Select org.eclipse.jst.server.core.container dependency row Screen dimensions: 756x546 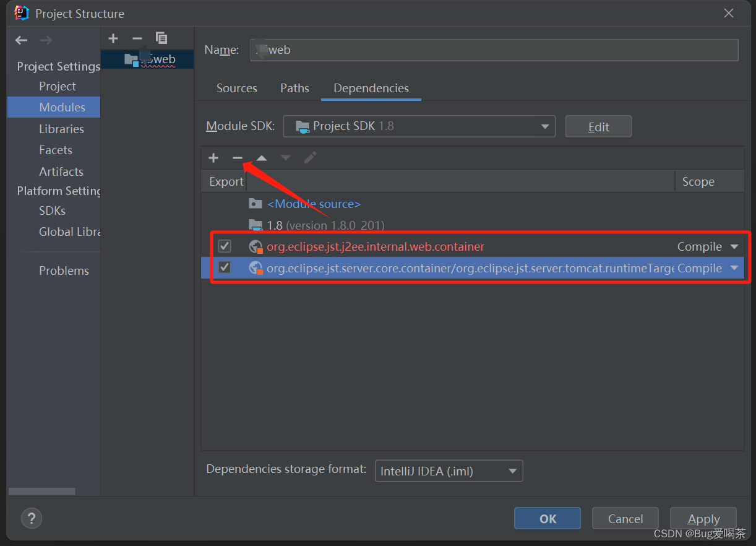[473, 268]
